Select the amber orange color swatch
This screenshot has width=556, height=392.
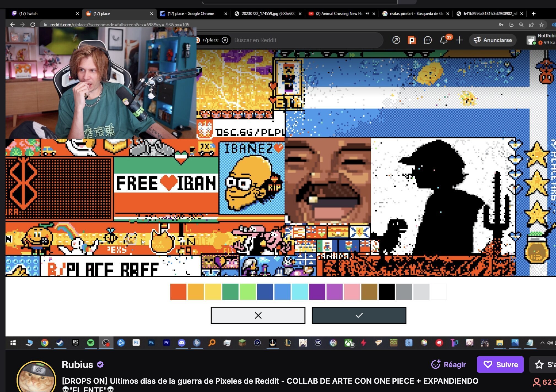tap(196, 292)
